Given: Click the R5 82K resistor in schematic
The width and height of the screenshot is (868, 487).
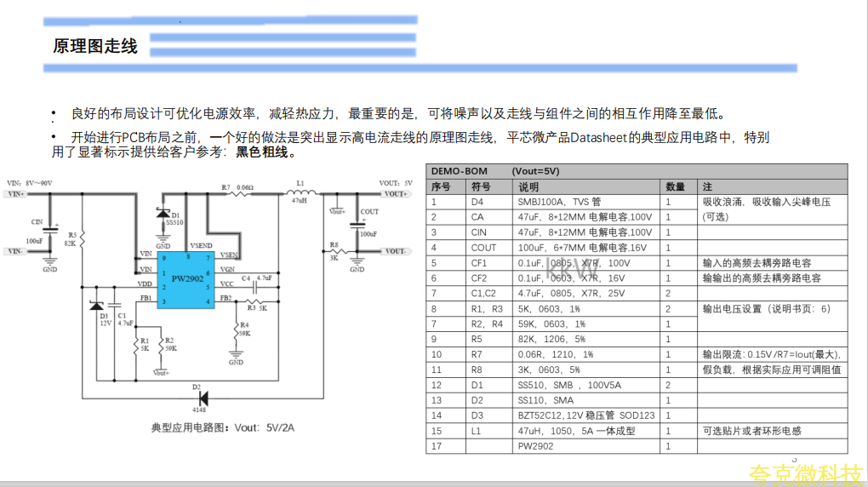Looking at the screenshot, I should (x=83, y=239).
